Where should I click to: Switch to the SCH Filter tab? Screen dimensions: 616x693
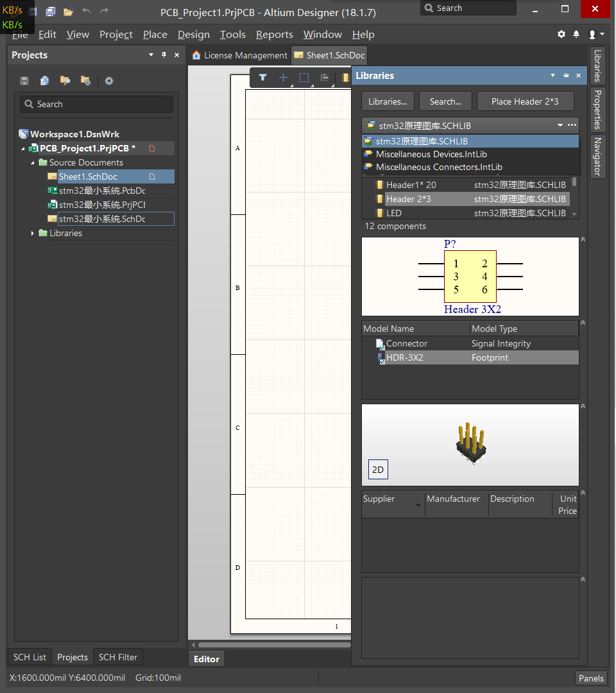[x=118, y=657]
